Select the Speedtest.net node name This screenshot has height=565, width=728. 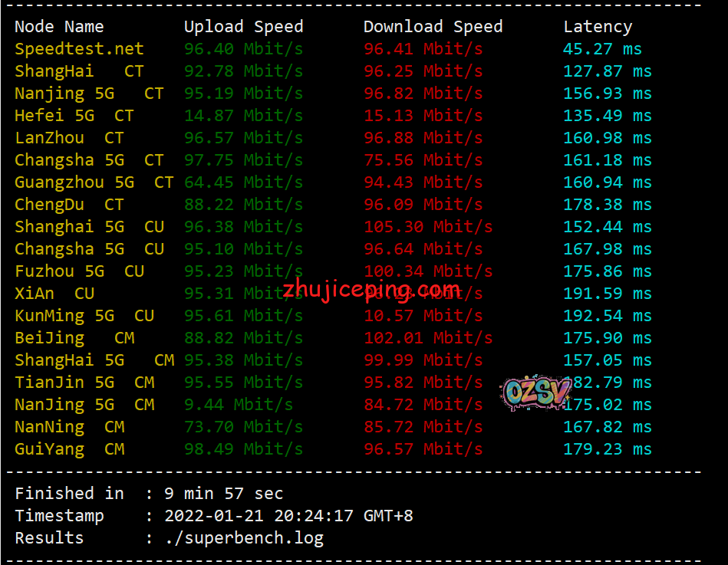tap(79, 49)
